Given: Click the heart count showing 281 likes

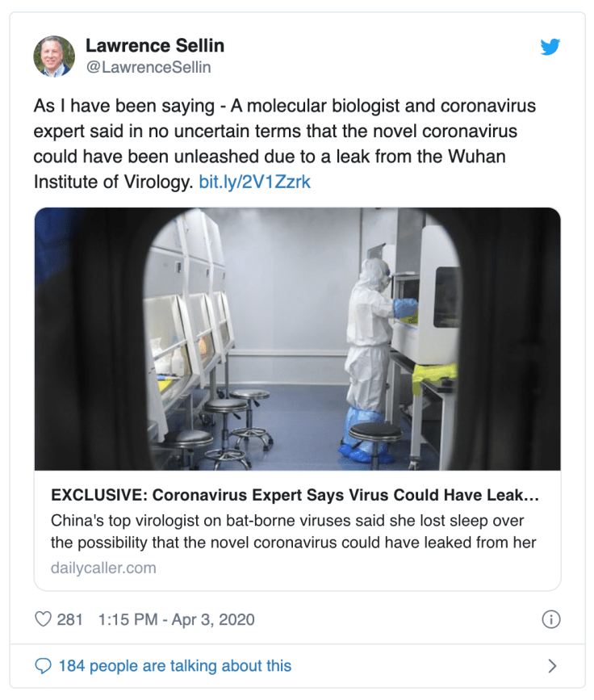Looking at the screenshot, I should click(x=71, y=618).
